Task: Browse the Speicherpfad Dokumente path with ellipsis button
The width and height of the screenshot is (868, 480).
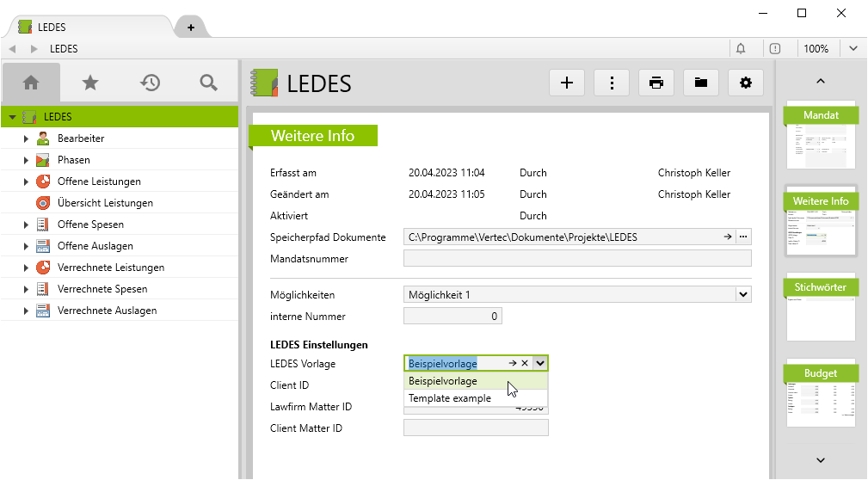Action: coord(743,237)
